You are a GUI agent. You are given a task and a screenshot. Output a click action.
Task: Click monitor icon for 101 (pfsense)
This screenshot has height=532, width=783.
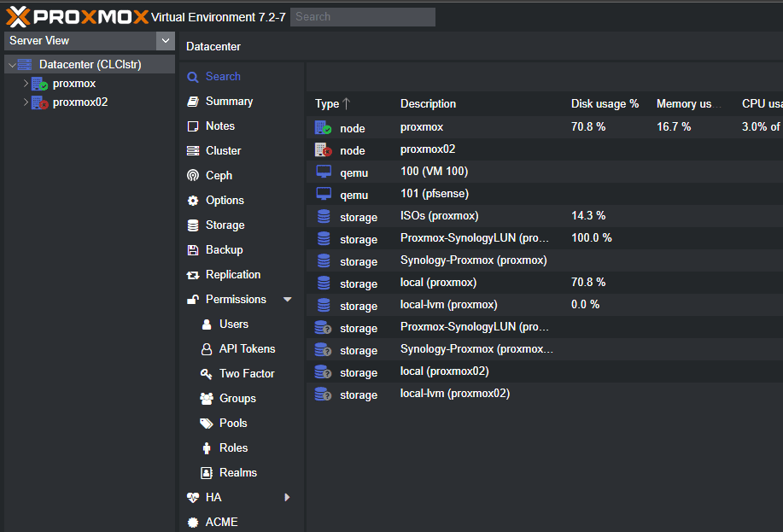tap(324, 194)
